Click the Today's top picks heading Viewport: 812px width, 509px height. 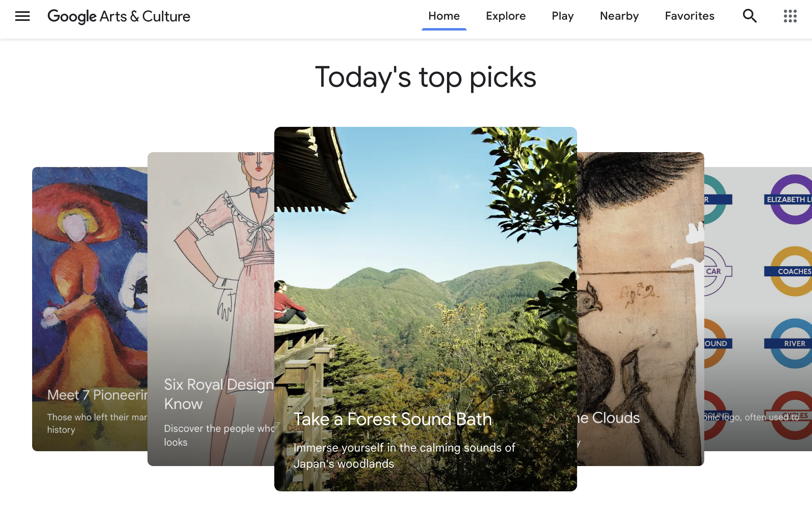(426, 77)
